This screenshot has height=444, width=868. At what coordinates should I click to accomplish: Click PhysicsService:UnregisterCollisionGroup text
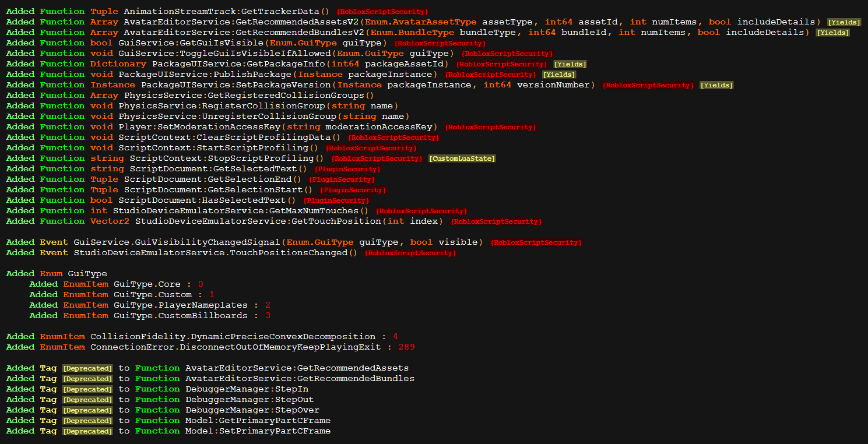[227, 116]
